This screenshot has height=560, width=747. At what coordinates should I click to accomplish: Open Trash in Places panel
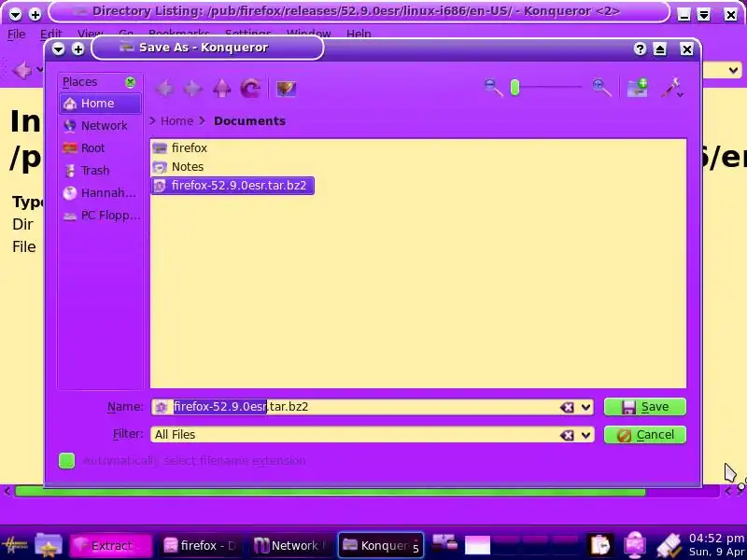100,171
